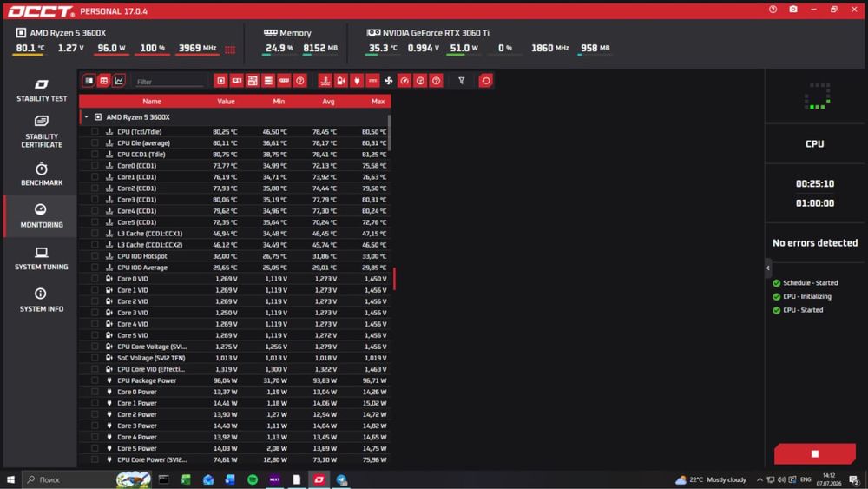This screenshot has width=868, height=489.
Task: Open help from the title bar question icon
Action: click(773, 10)
